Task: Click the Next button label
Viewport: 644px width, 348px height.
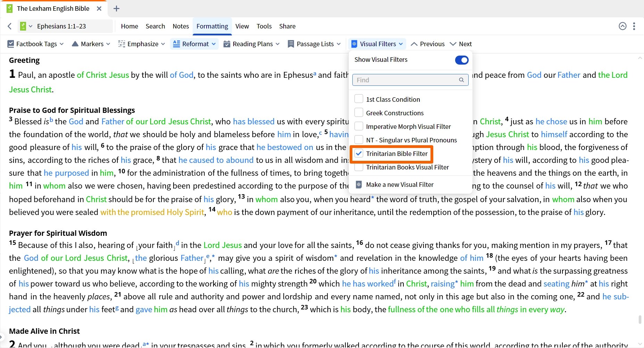Action: [465, 44]
